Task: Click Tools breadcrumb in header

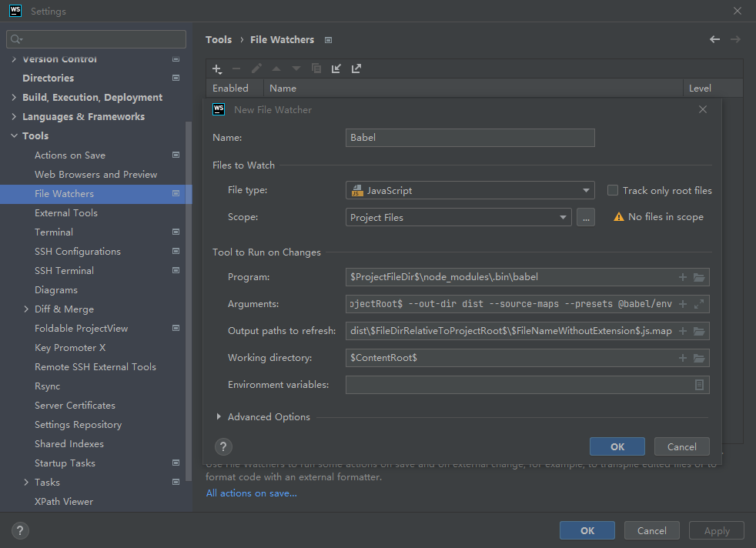Action: tap(219, 39)
